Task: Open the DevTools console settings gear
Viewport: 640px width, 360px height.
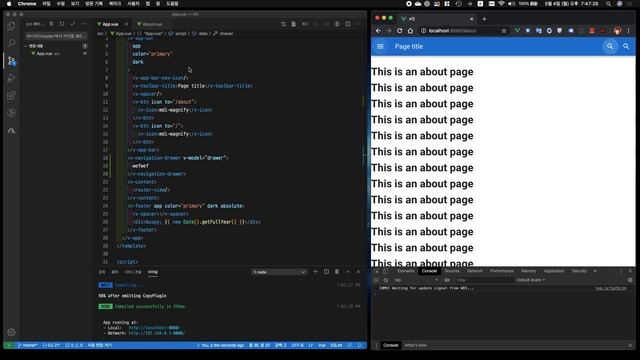Action: (x=630, y=280)
